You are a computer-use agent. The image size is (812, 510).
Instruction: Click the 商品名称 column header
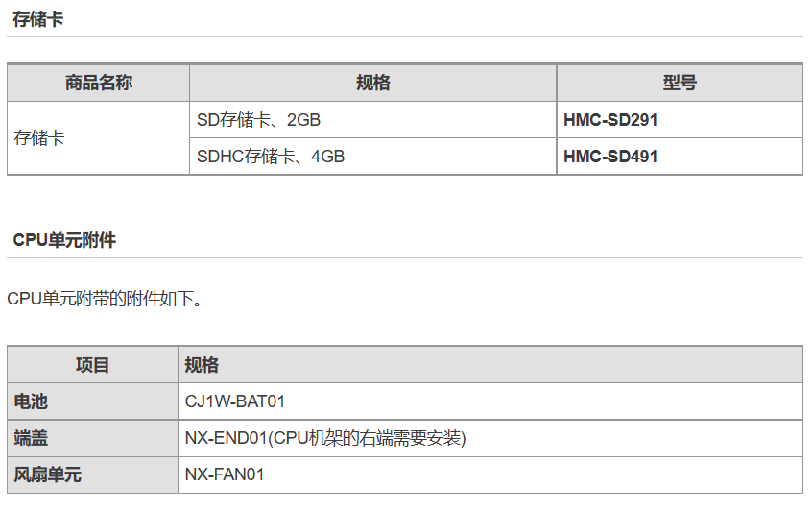point(99,84)
